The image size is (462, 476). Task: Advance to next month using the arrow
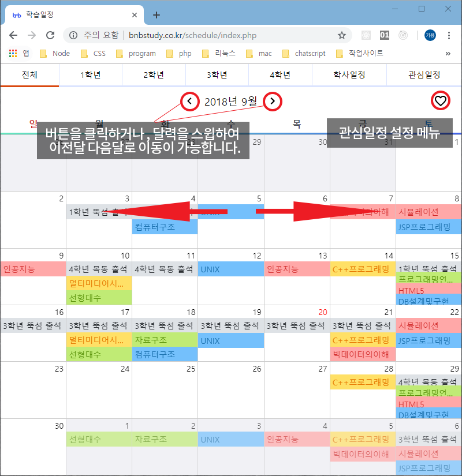click(272, 101)
